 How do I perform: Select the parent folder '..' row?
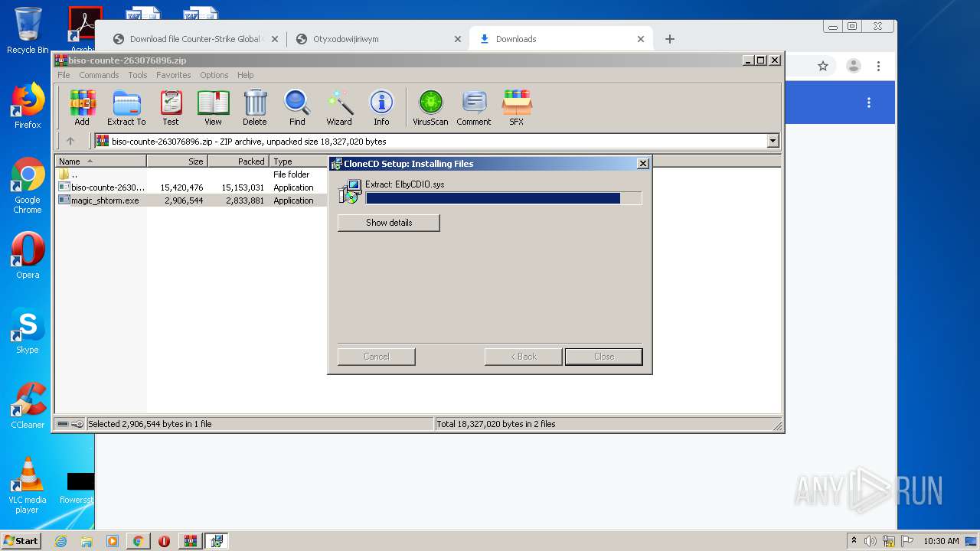click(x=191, y=174)
